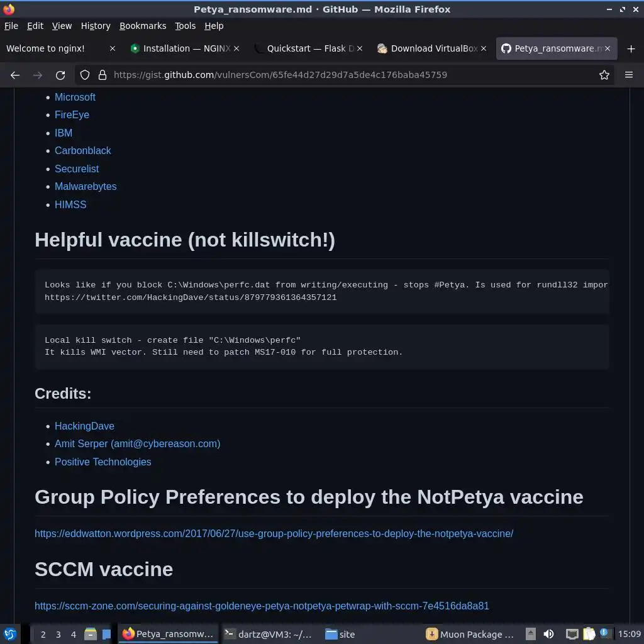Switch to Muon Package Manager in taskbar
The height and width of the screenshot is (644, 644).
[x=470, y=634]
